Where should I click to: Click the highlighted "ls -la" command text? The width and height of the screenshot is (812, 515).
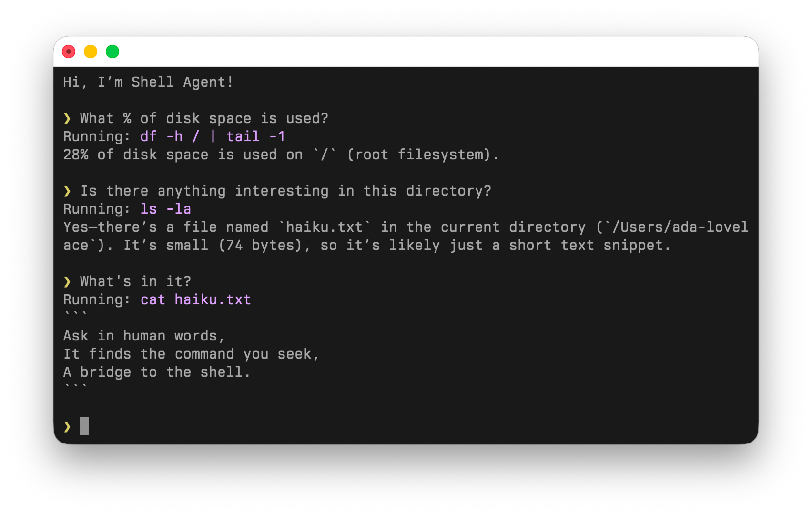(165, 209)
